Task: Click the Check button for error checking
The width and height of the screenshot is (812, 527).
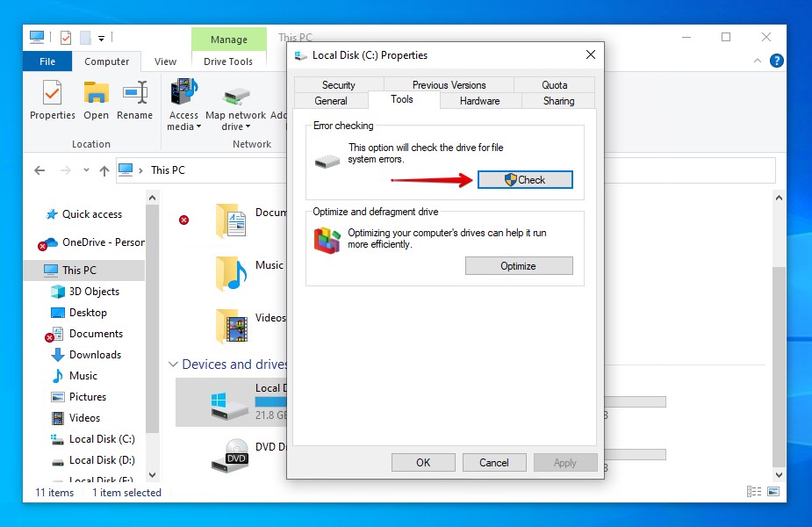Action: pos(525,180)
